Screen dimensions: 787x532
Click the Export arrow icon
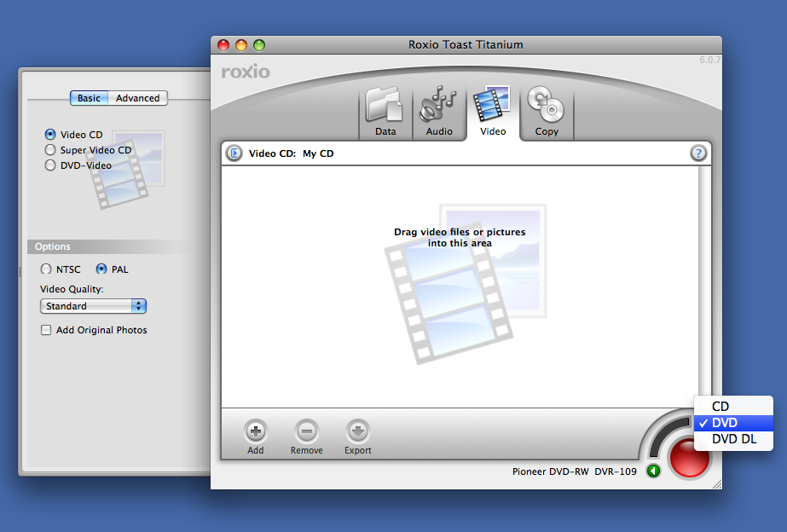click(x=358, y=431)
